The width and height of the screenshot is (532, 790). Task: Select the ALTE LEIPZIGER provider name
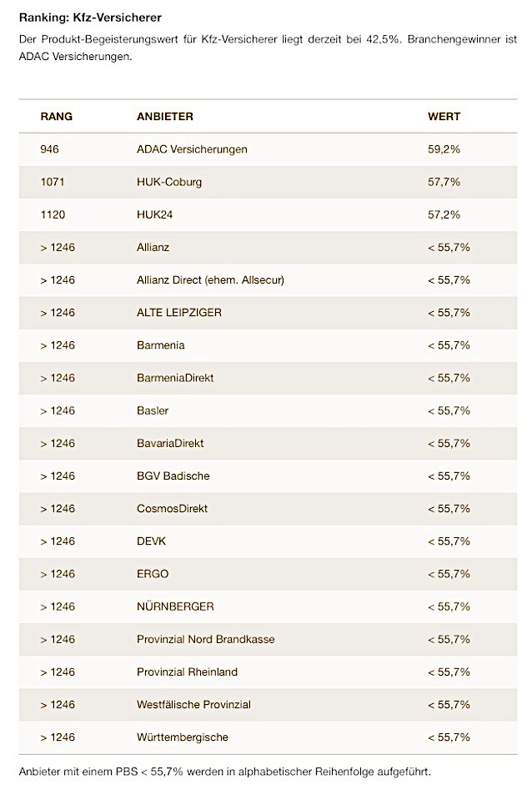179,313
